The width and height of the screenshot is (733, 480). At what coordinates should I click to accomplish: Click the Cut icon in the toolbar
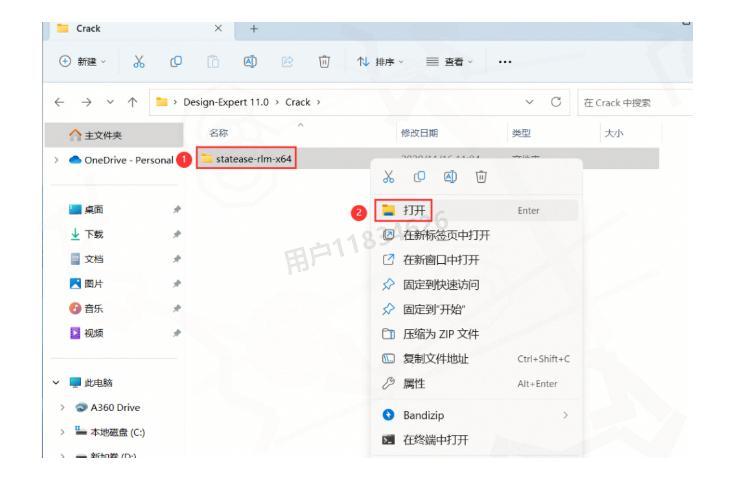click(x=139, y=61)
